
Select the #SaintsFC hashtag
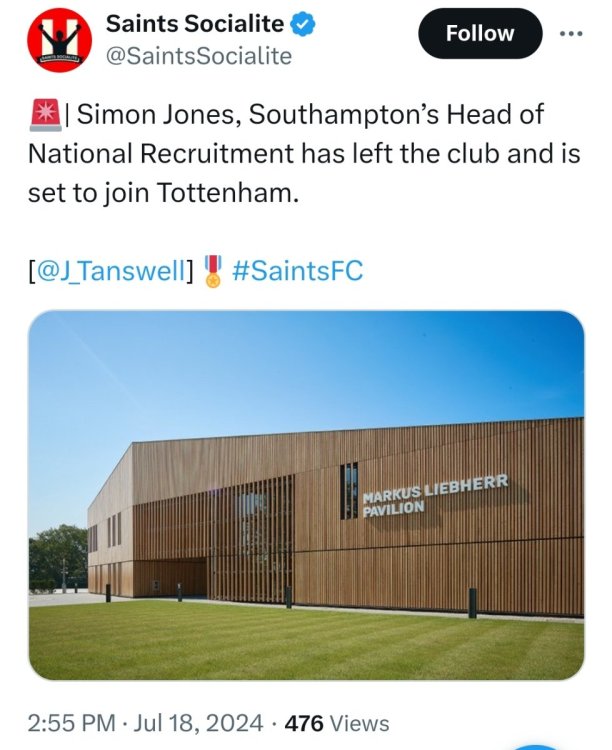[x=297, y=270]
